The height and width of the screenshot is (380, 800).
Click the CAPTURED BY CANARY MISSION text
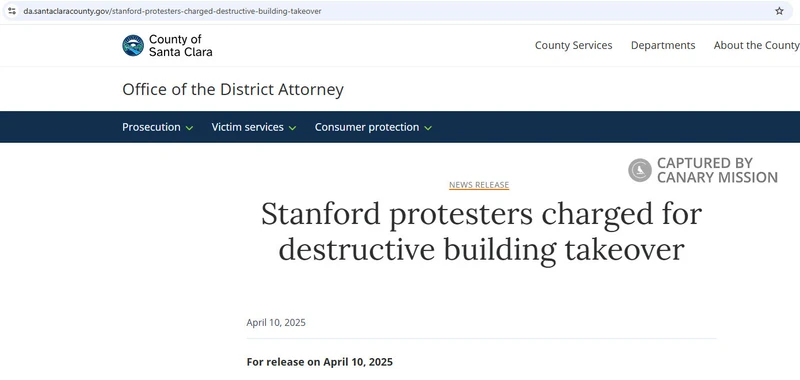pyautogui.click(x=717, y=170)
